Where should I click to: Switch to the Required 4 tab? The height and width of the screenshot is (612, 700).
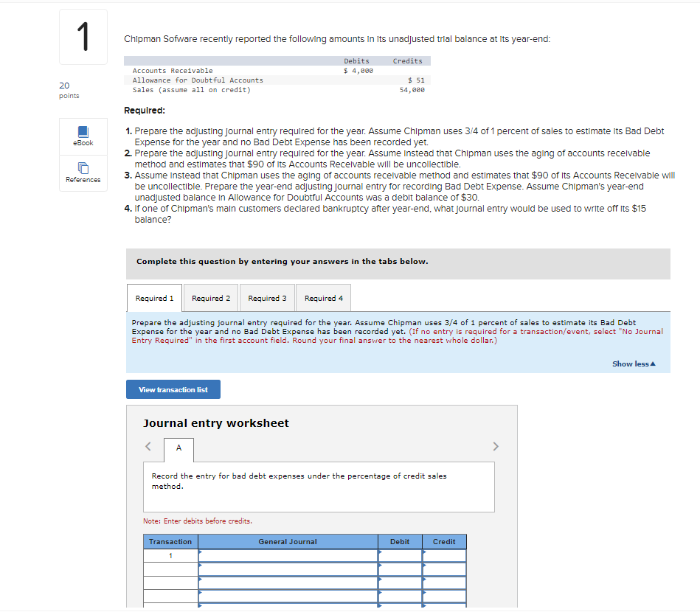324,298
